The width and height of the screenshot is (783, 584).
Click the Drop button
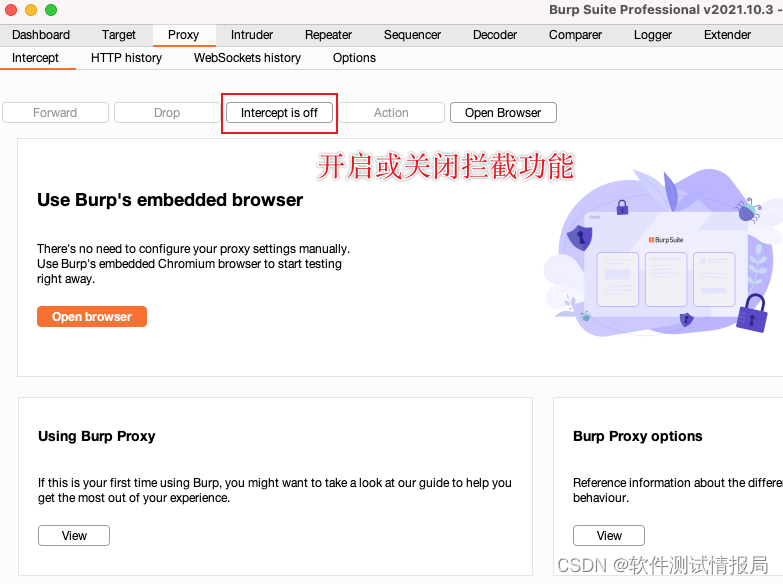[x=167, y=113]
